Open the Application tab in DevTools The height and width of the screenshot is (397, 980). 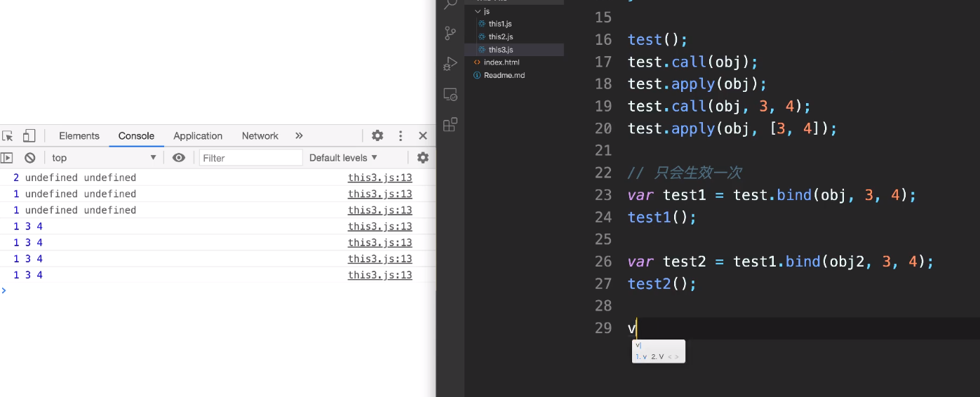(198, 136)
